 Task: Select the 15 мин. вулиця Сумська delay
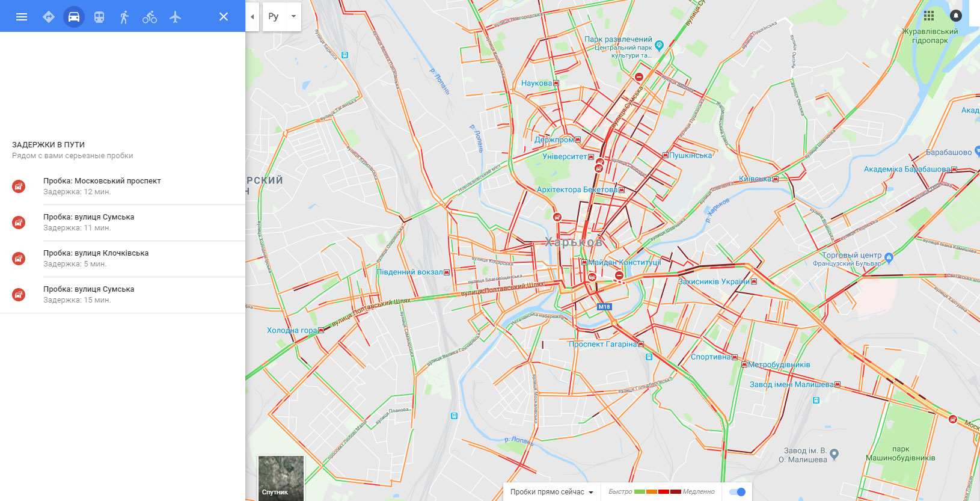(123, 295)
